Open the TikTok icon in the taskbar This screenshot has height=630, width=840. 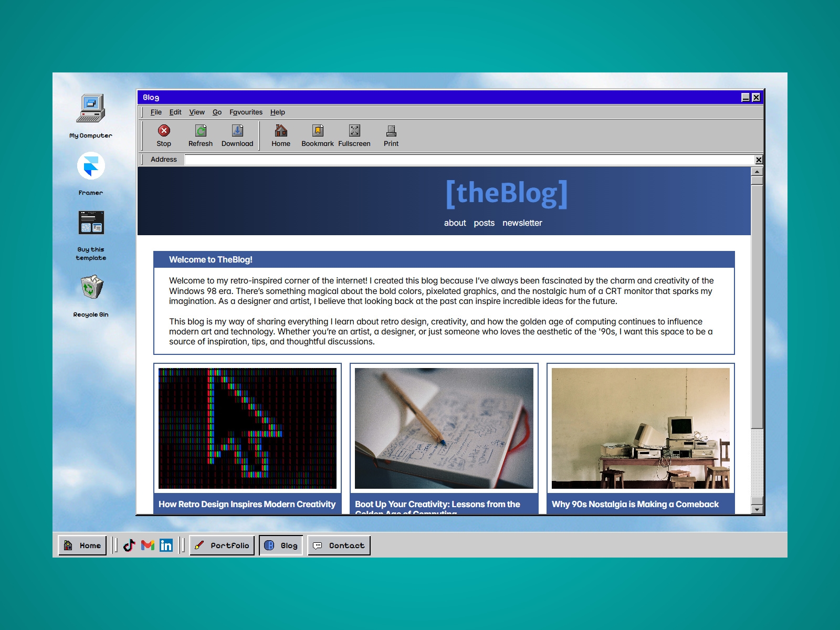(129, 545)
